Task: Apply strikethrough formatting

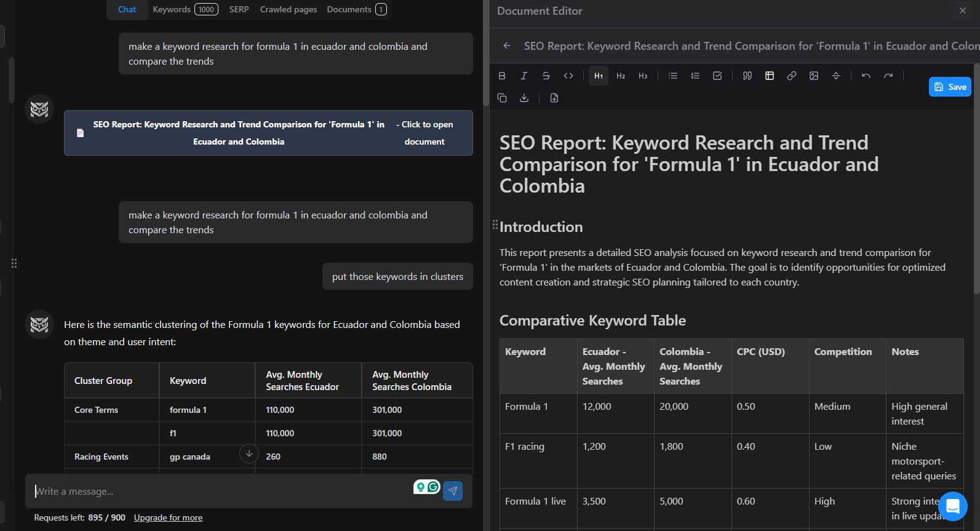Action: coord(546,76)
